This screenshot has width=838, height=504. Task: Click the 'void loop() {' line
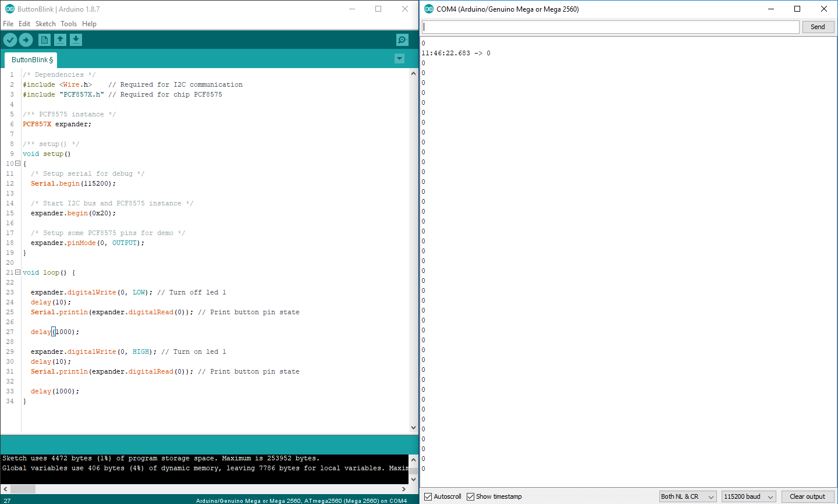(x=49, y=272)
